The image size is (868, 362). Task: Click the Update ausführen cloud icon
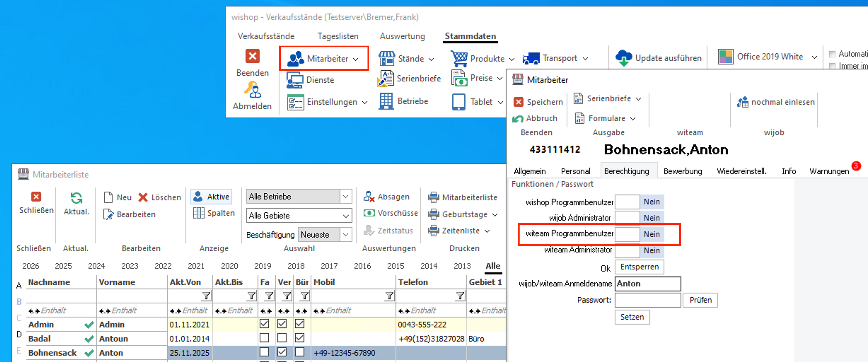(624, 58)
